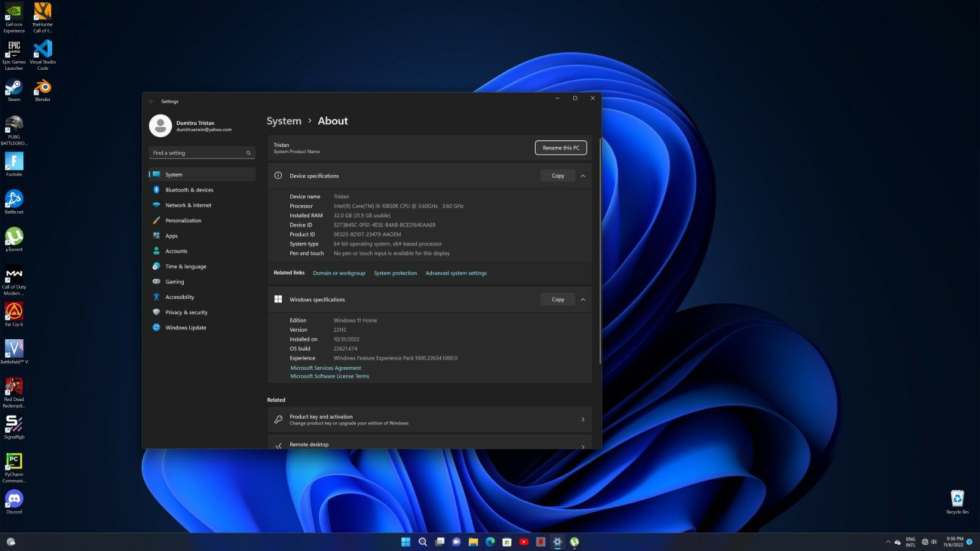980x551 pixels.
Task: Go to Network & internet settings
Action: (202, 205)
